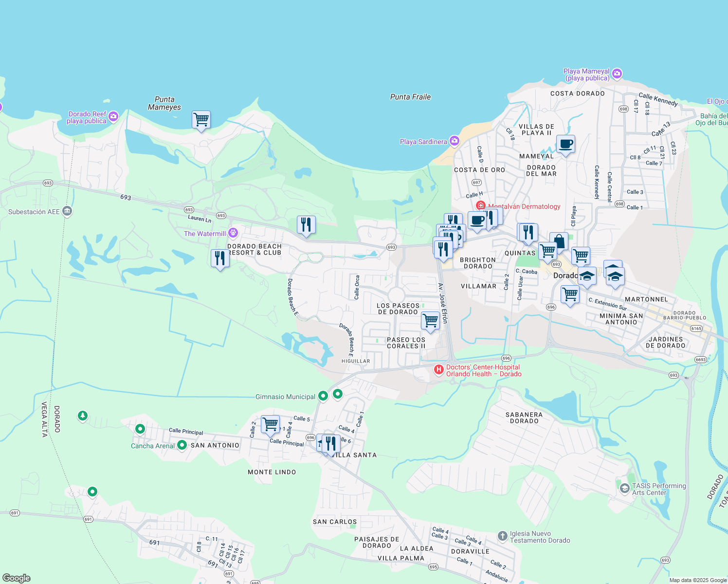This screenshot has width=728, height=584.
Task: Open the café marker near Mameyal
Action: click(x=565, y=145)
